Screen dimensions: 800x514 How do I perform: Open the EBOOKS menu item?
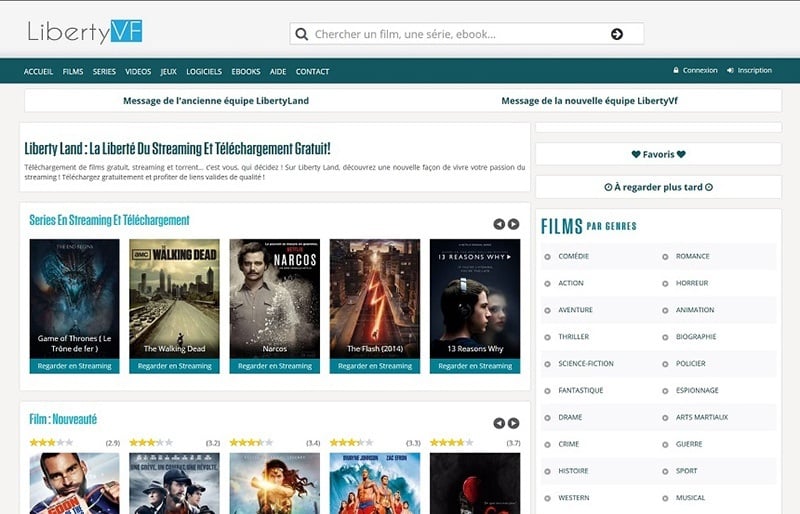tap(246, 71)
